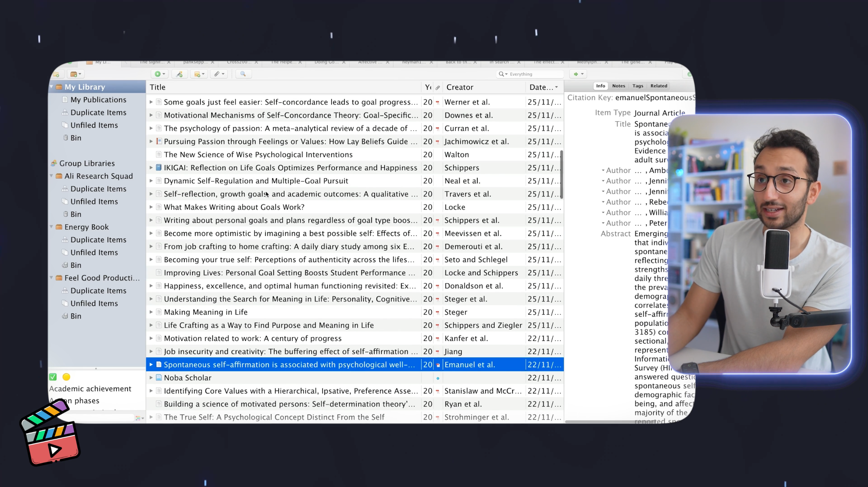Image resolution: width=868 pixels, height=487 pixels.
Task: Click the attachment column header icon
Action: click(438, 87)
